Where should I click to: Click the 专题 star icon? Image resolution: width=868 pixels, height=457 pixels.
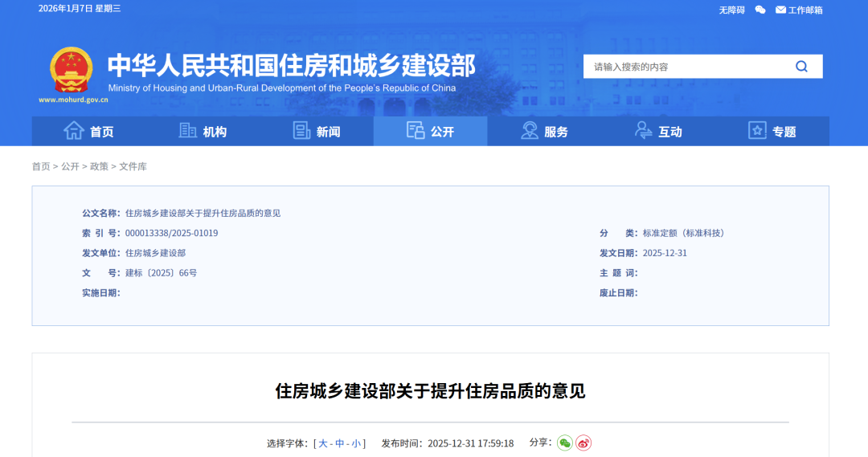pyautogui.click(x=757, y=131)
